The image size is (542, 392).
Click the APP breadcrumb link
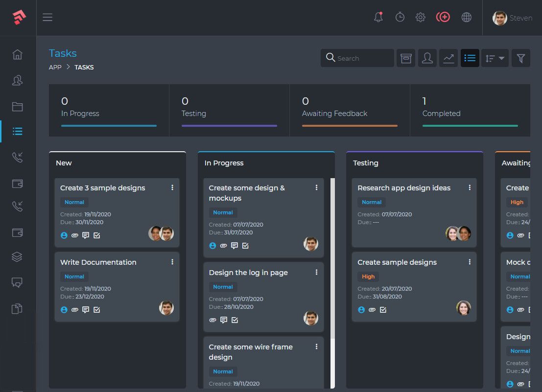(55, 67)
